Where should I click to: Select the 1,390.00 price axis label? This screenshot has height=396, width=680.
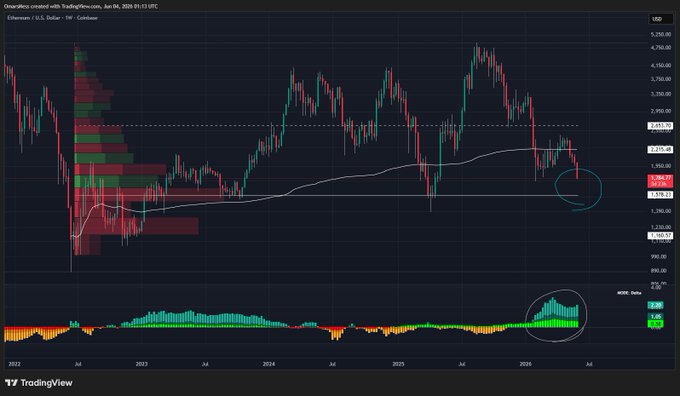660,211
